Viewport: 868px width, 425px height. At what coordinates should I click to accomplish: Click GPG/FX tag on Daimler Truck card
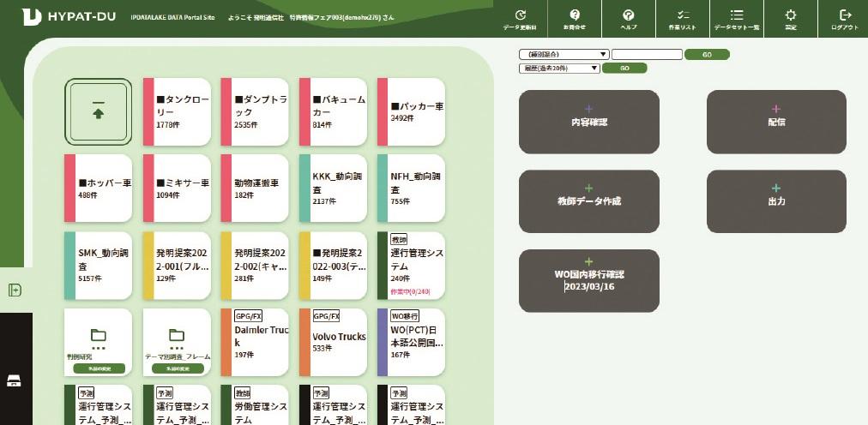coord(249,316)
